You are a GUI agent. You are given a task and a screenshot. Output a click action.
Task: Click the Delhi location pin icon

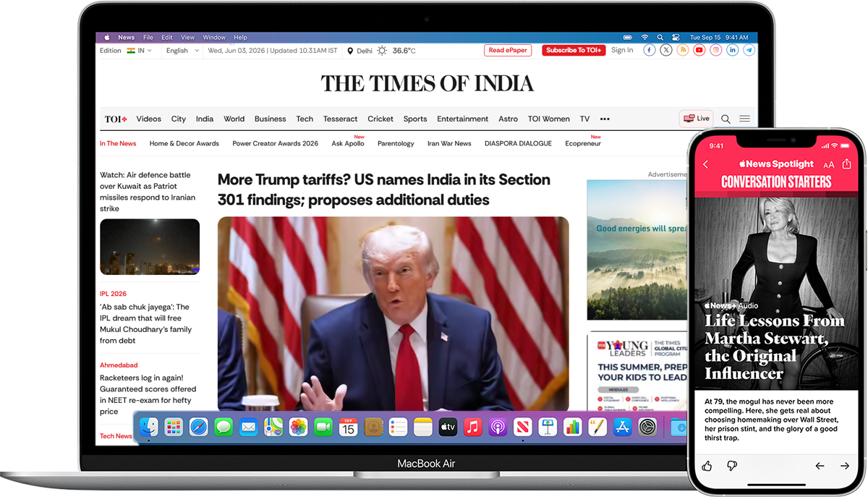tap(350, 51)
